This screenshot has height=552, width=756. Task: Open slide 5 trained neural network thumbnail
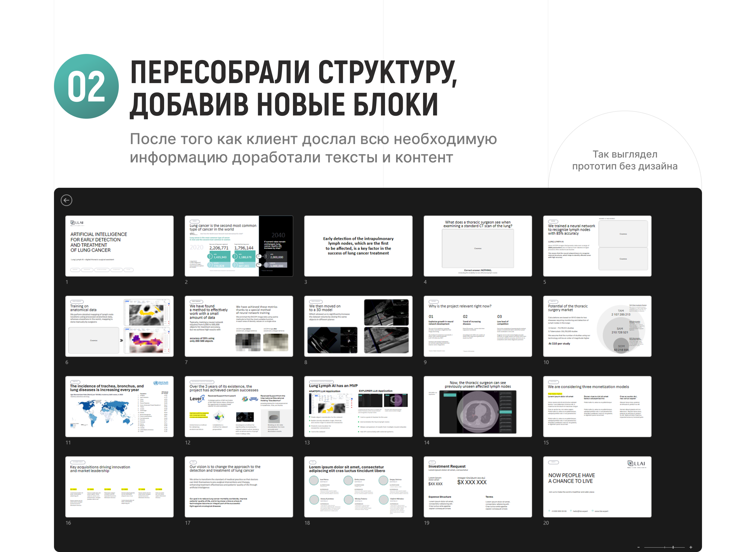(x=597, y=246)
